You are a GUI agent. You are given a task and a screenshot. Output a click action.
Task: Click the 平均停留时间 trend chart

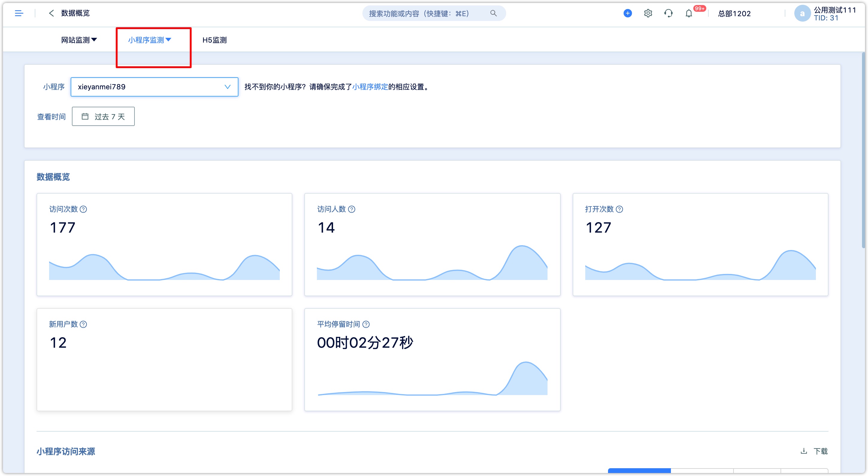(433, 378)
